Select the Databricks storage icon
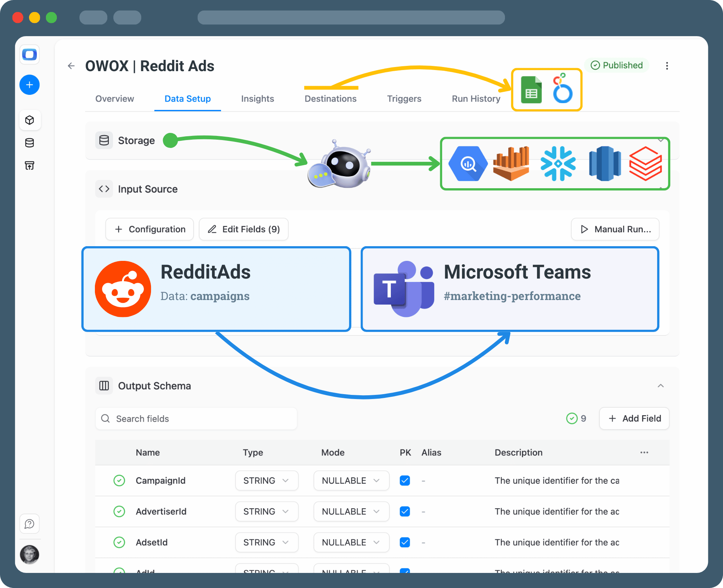Image resolution: width=723 pixels, height=588 pixels. 645,164
